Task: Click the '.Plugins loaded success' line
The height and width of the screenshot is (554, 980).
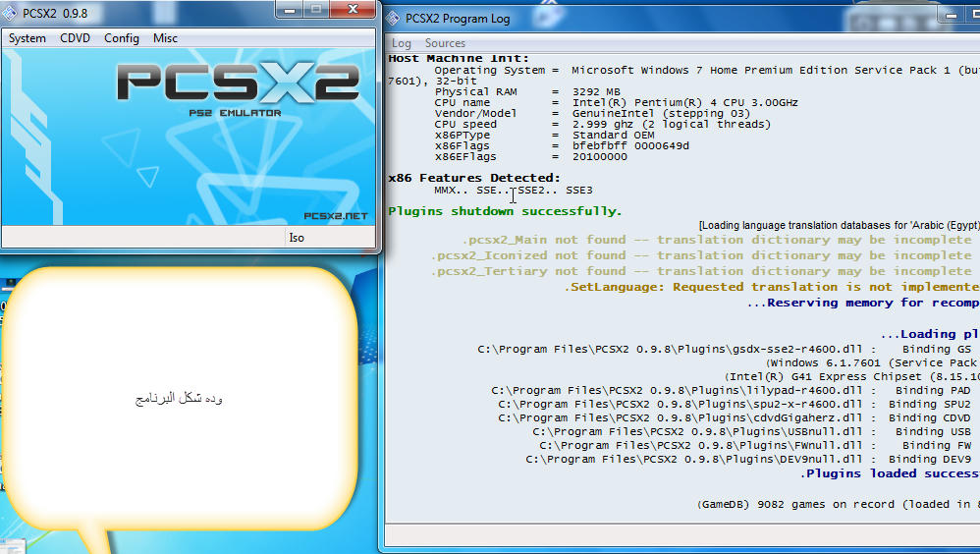Action: point(890,474)
